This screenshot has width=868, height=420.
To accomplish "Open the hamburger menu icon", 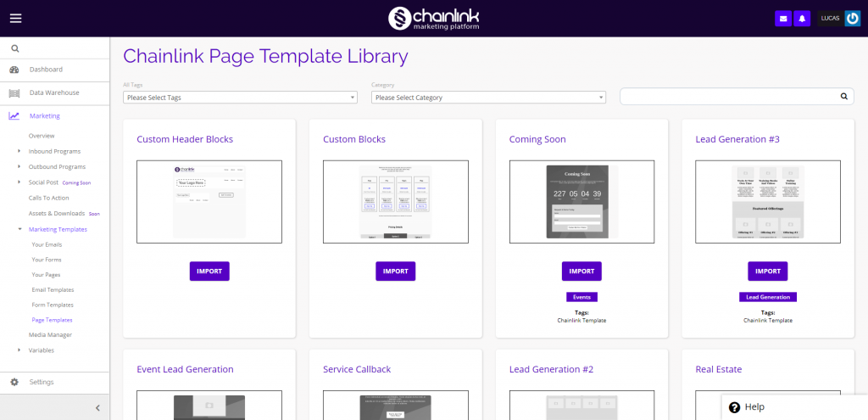I will tap(15, 19).
